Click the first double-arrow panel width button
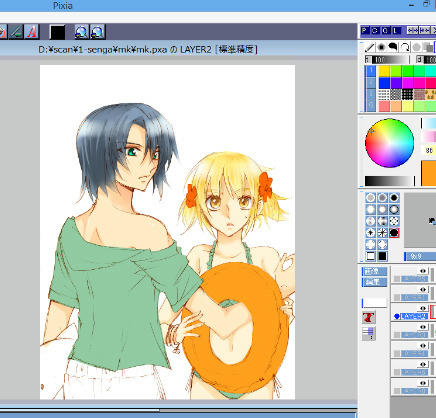Viewport: 436px width, 418px height. pyautogui.click(x=412, y=31)
